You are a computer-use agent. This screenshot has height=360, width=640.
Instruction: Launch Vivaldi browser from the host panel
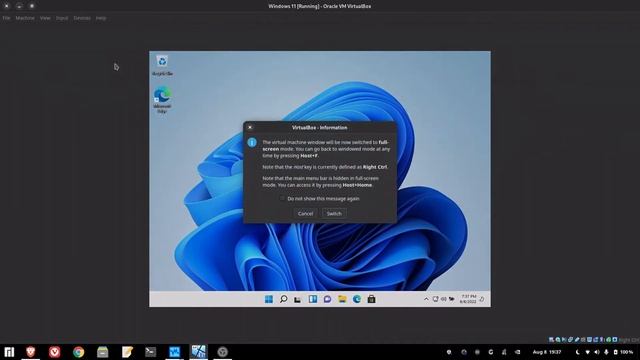pyautogui.click(x=54, y=352)
